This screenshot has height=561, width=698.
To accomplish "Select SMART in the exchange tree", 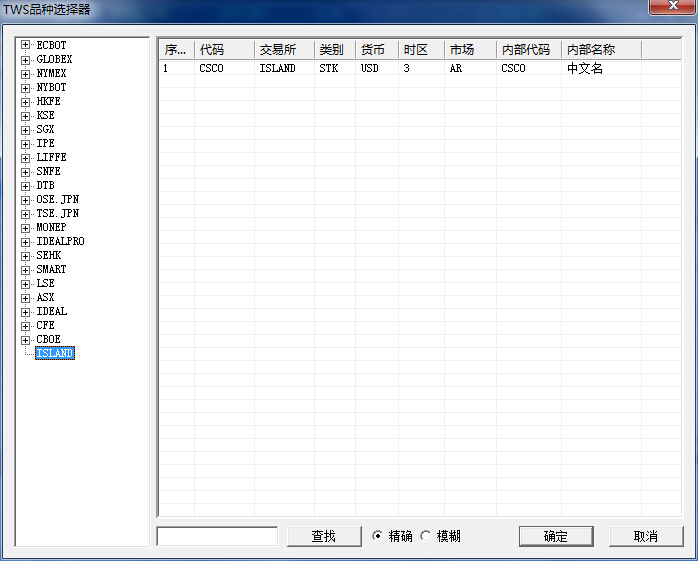I will pyautogui.click(x=51, y=269).
